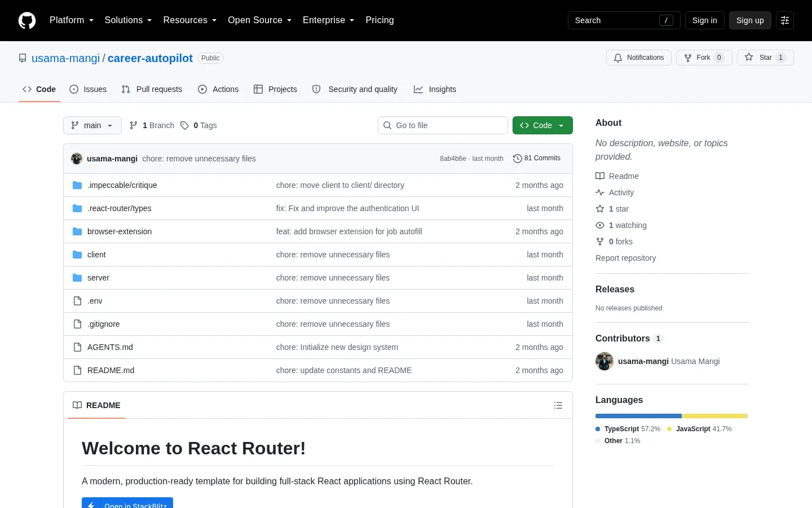Click the Activity pulse icon
The image size is (812, 508).
coord(600,192)
